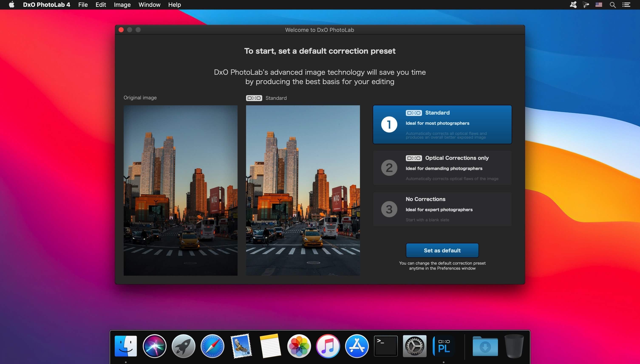
Task: Open the Apple menu
Action: coord(11,4)
